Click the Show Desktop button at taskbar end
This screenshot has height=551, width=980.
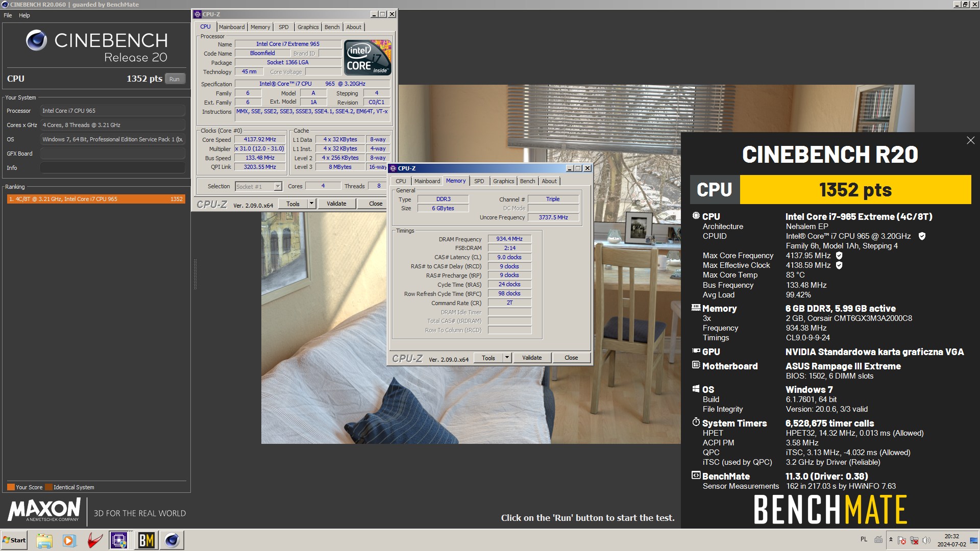click(x=974, y=540)
